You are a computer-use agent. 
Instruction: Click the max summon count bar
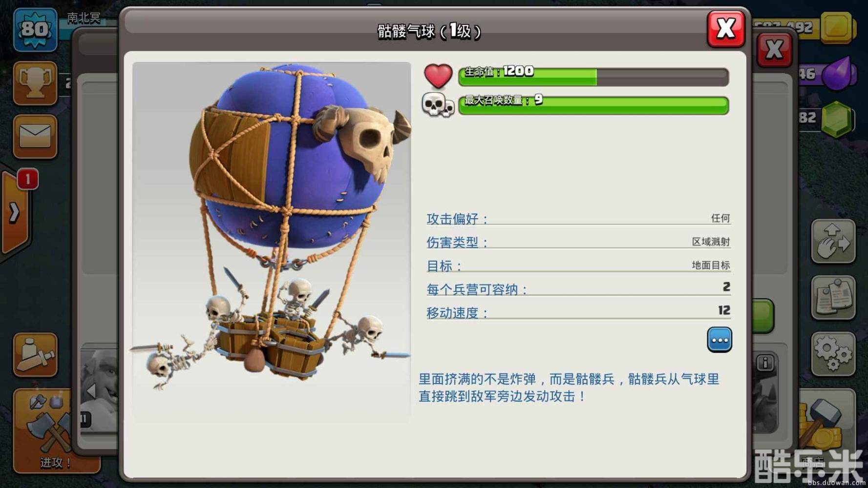click(x=593, y=105)
